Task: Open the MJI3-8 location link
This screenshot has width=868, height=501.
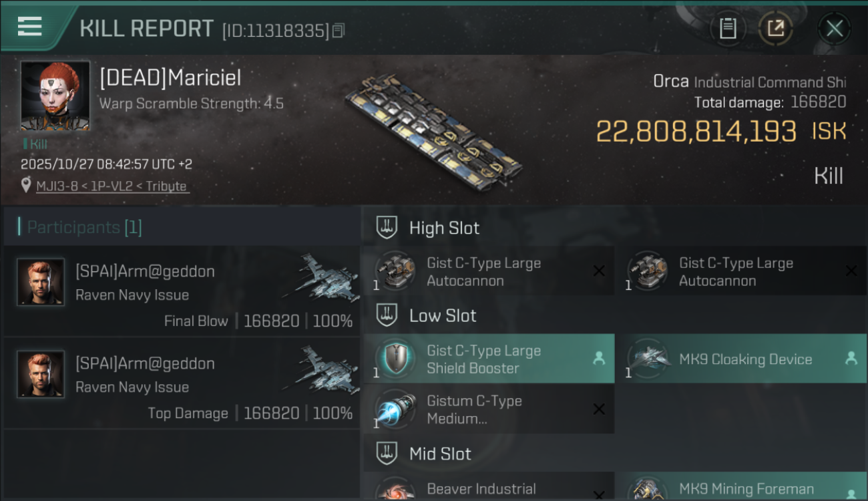Action: pyautogui.click(x=111, y=186)
